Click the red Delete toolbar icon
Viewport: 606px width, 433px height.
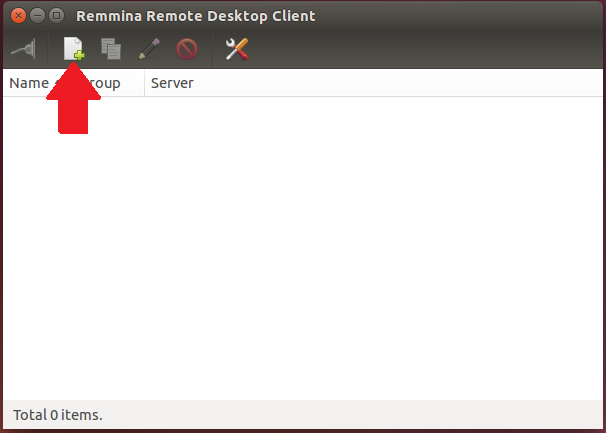pyautogui.click(x=187, y=49)
